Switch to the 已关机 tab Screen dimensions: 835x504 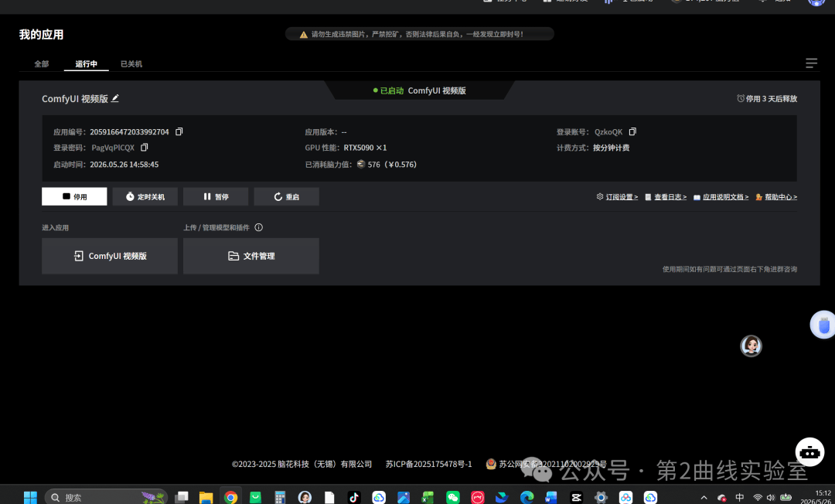coord(131,64)
